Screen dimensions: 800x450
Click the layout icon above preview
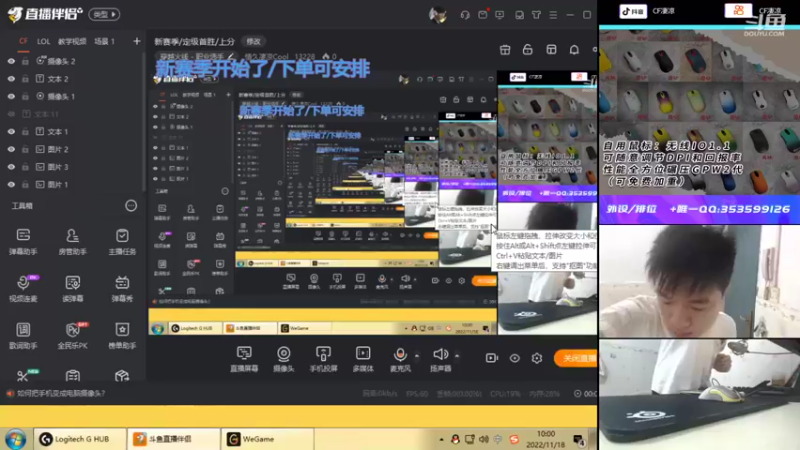point(551,49)
